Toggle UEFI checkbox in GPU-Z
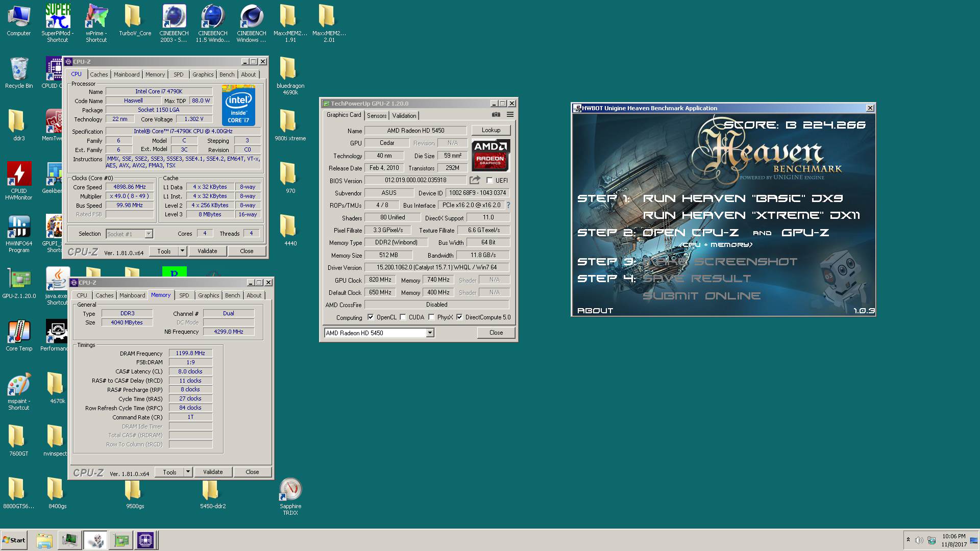This screenshot has width=980, height=551. (x=489, y=180)
